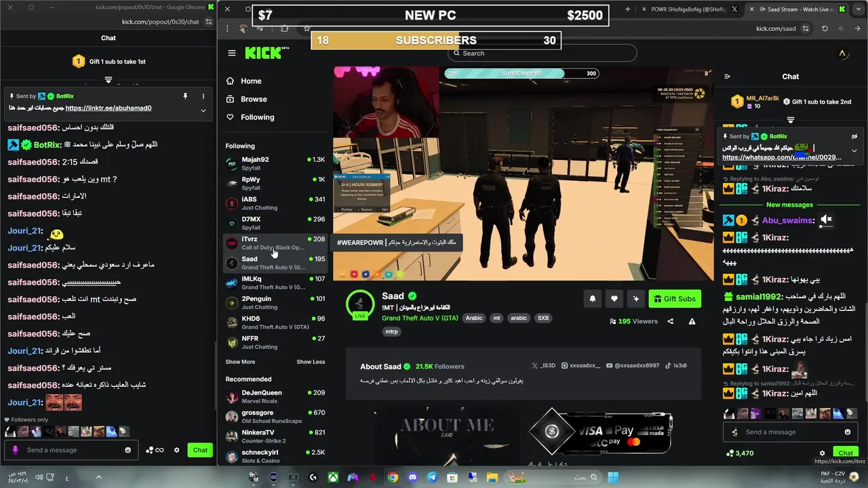This screenshot has height=488, width=868.
Task: Click the stream video player
Action: (523, 173)
